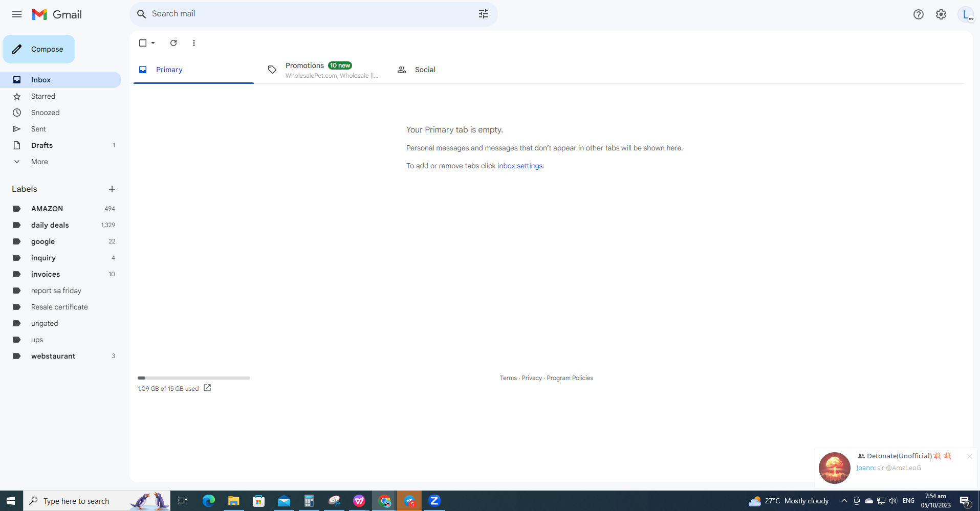The image size is (980, 511).
Task: Click Windows Type here to search box
Action: [x=97, y=501]
